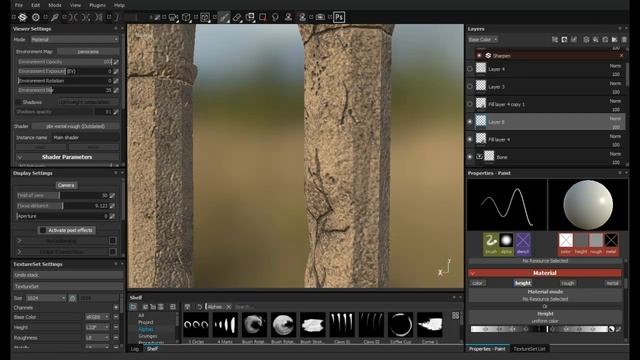
Task: Enable the Shadows checkbox
Action: tap(19, 102)
